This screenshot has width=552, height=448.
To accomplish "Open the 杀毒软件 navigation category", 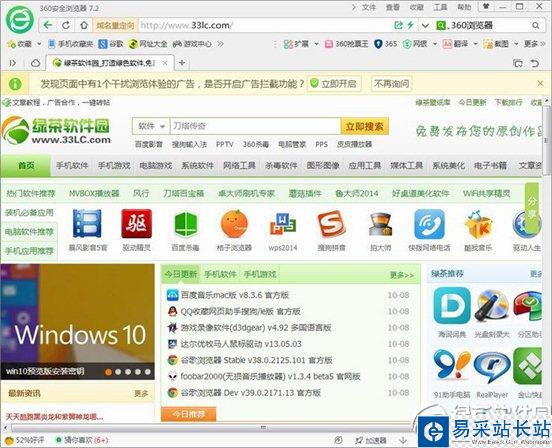I will (281, 165).
